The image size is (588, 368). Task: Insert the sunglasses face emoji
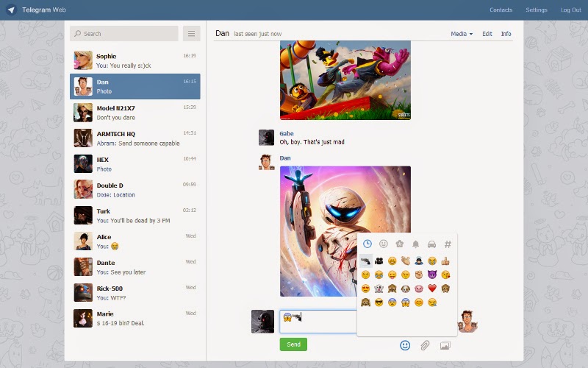coord(379,302)
